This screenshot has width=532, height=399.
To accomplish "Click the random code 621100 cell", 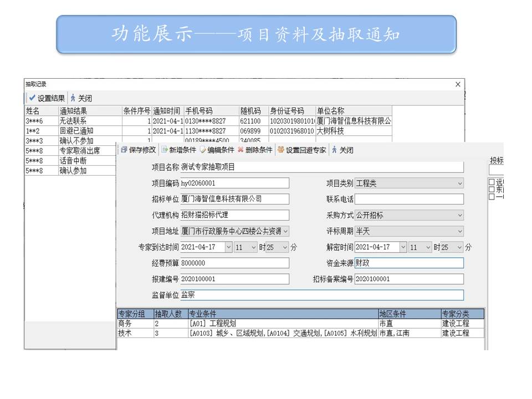I will tap(254, 121).
